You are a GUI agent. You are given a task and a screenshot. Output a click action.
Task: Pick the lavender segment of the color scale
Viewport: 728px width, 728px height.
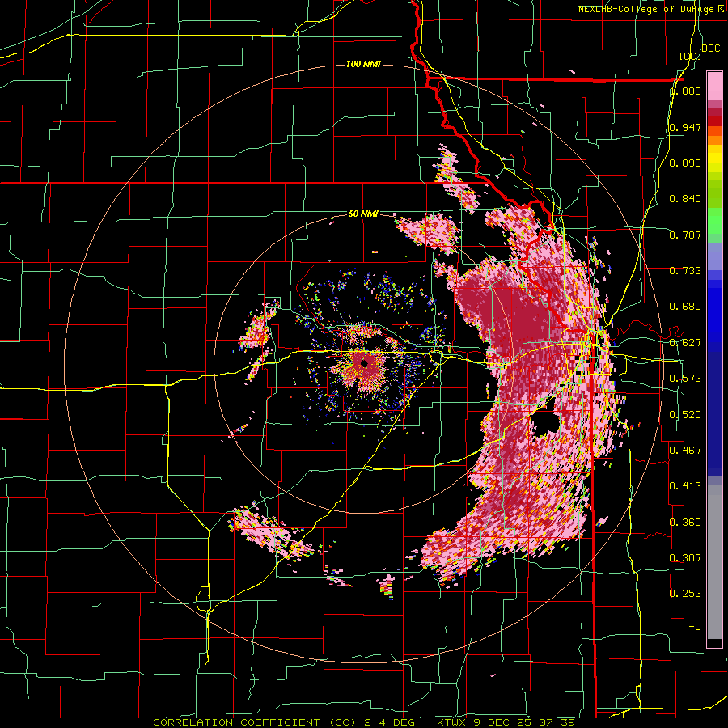(x=714, y=256)
